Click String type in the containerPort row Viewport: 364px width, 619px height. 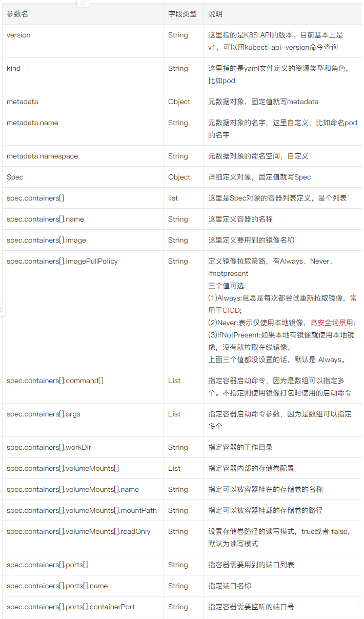[x=178, y=607]
